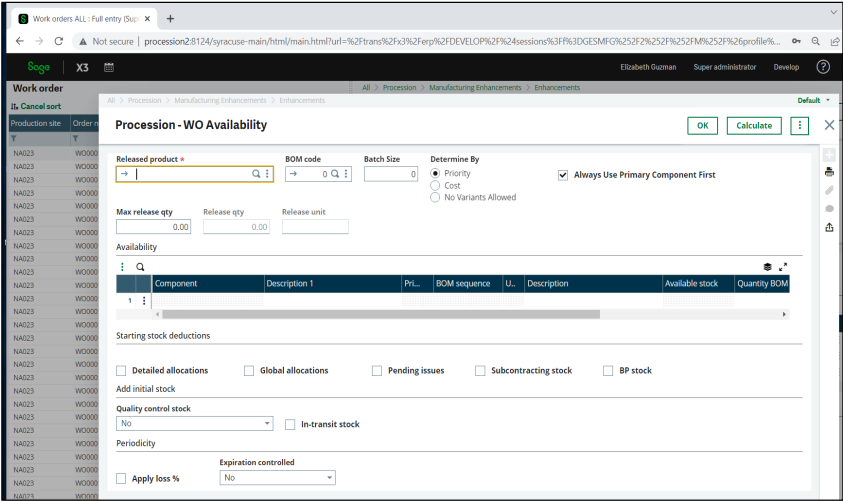Reload the browser page
The height and width of the screenshot is (501, 843).
[x=59, y=41]
